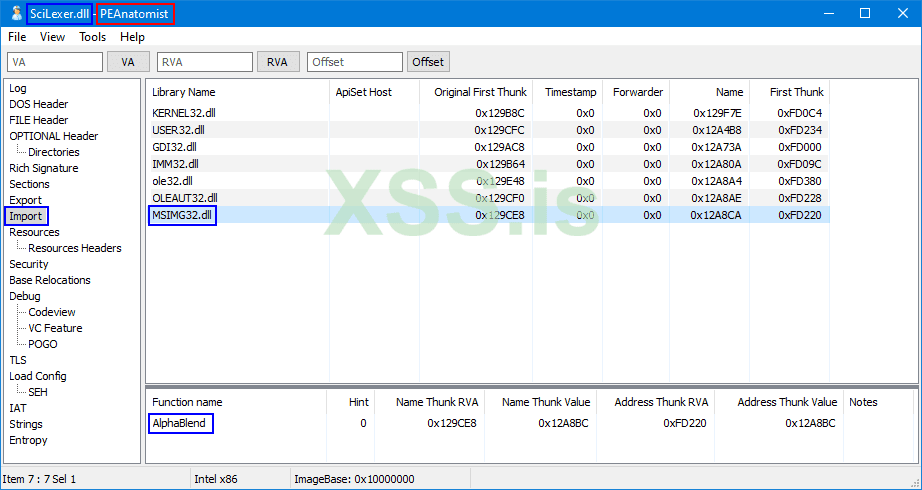Image resolution: width=922 pixels, height=490 pixels.
Task: Select the OLEAUT32.dll import row
Action: (x=487, y=198)
